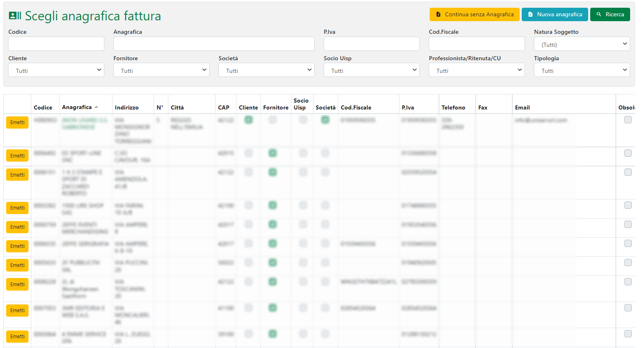Image resolution: width=644 pixels, height=348 pixels.
Task: Toggle the Cliente checkbox in the first row
Action: pyautogui.click(x=248, y=120)
